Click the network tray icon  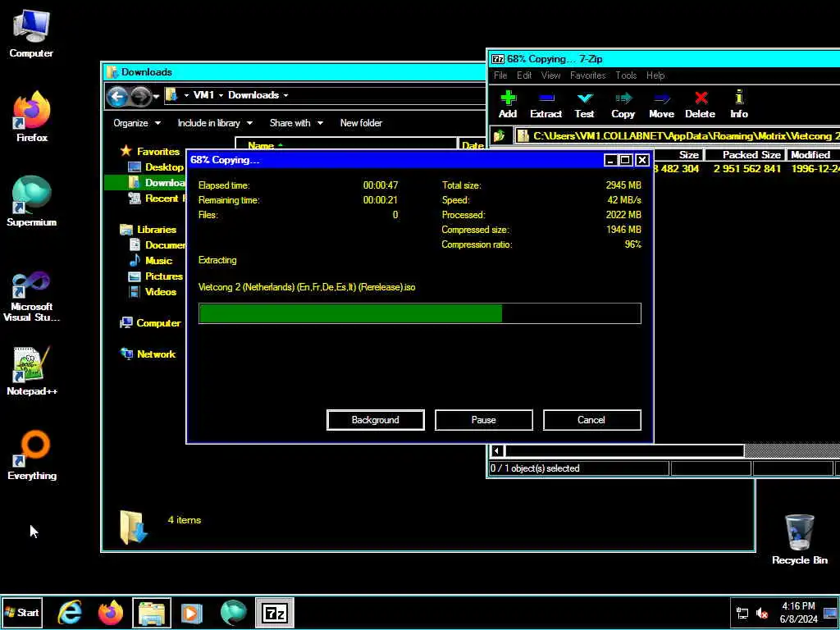742,614
